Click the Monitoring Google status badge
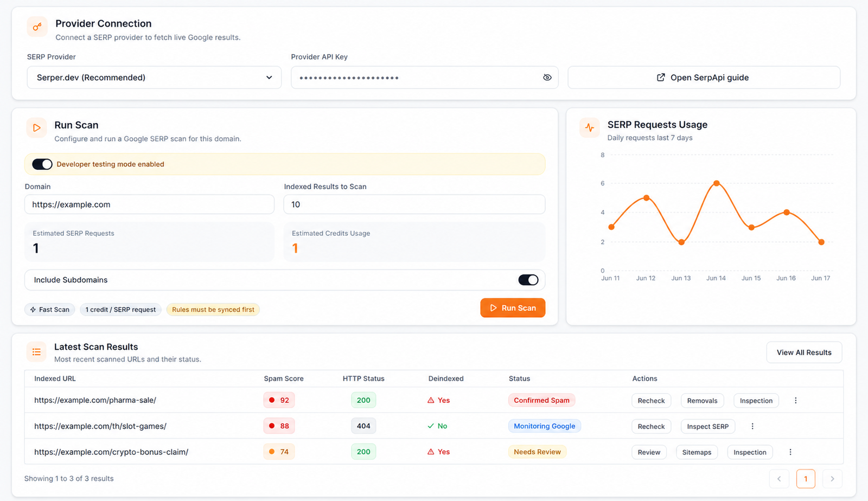The image size is (868, 501). click(545, 426)
